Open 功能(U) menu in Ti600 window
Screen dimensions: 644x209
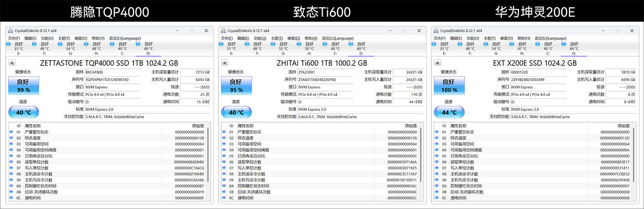[260, 38]
